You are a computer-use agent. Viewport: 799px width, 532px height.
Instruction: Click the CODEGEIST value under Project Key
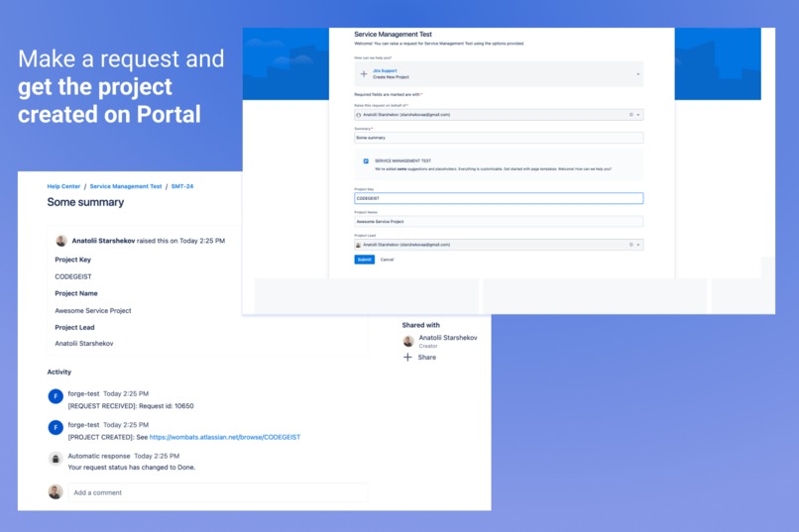[x=73, y=276]
